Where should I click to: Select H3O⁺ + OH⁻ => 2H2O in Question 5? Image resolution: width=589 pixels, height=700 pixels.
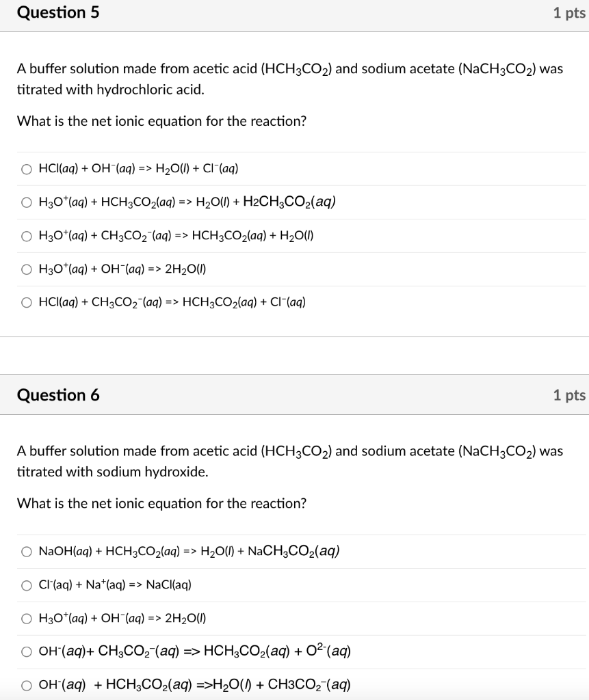27,269
